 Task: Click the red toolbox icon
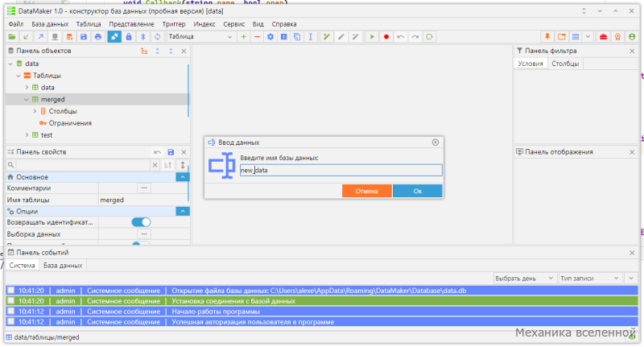pos(603,37)
